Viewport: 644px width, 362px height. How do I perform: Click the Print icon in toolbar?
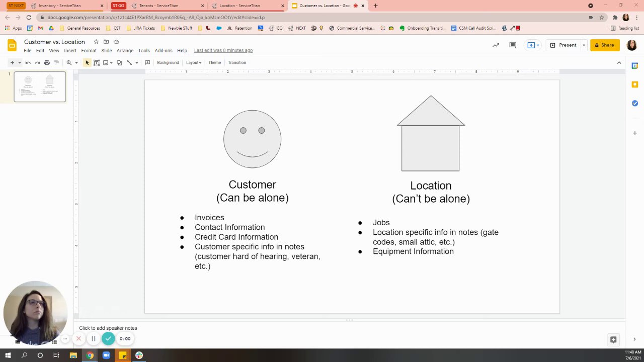47,63
